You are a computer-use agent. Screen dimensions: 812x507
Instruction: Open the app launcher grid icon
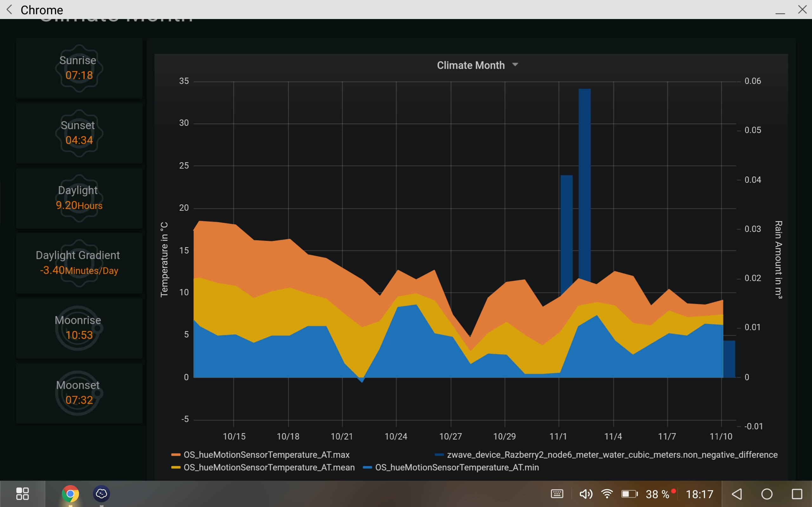tap(23, 494)
